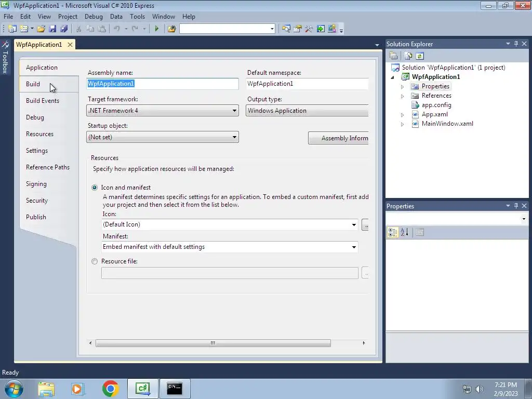Screen dimensions: 532x399
Task: Click the Open File folder icon
Action: (x=41, y=29)
